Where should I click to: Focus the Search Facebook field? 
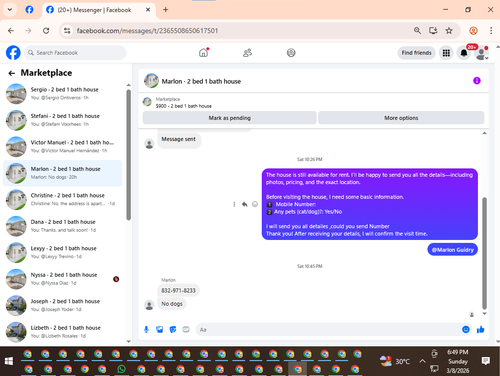75,53
